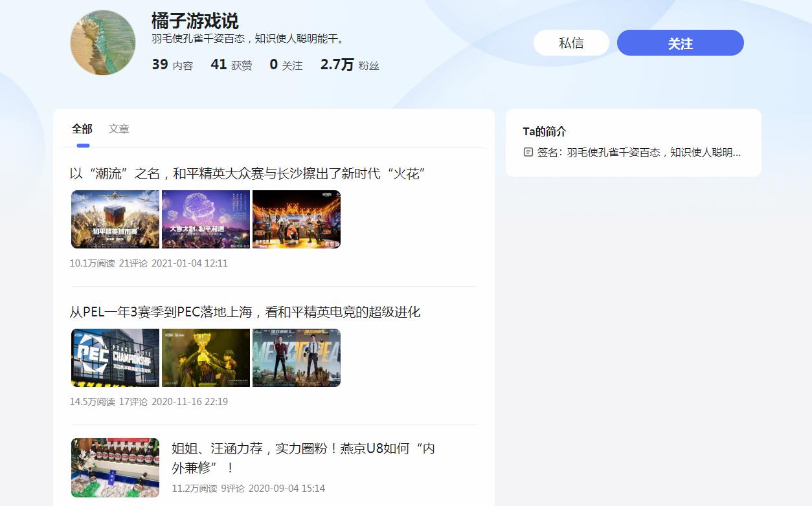This screenshot has height=506, width=812.
Task: Click the 橘子游戏说 profile avatar
Action: click(103, 43)
